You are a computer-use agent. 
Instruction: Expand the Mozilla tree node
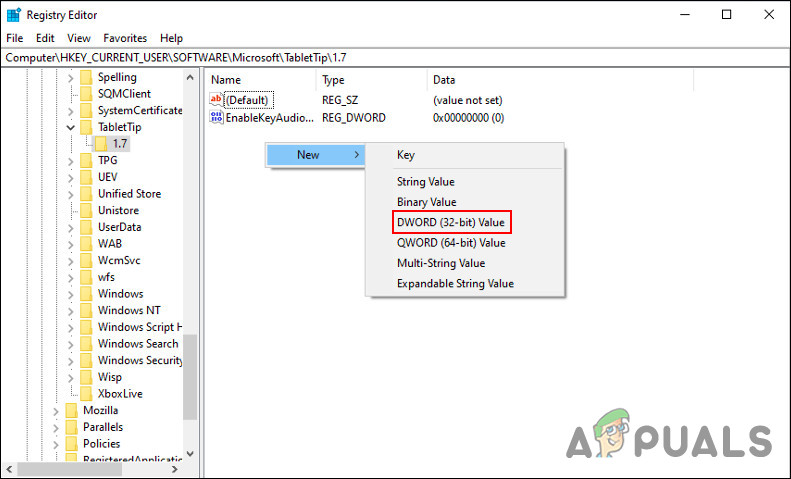pyautogui.click(x=56, y=410)
